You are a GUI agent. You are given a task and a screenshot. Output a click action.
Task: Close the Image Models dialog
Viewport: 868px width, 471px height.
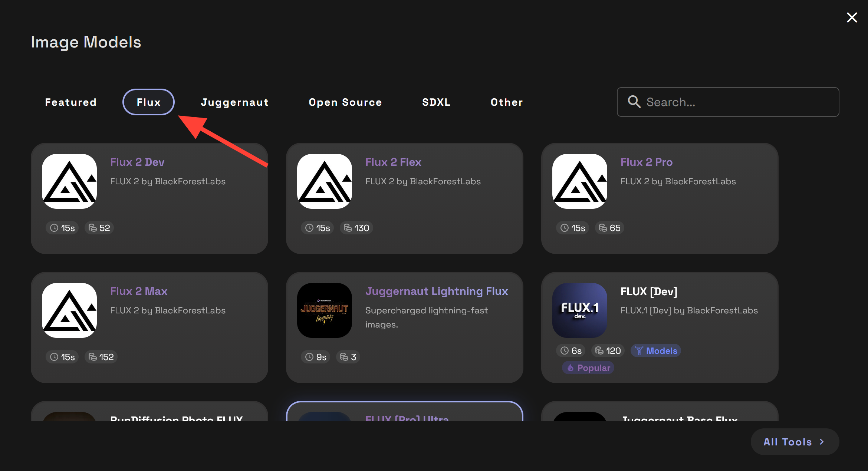[852, 17]
